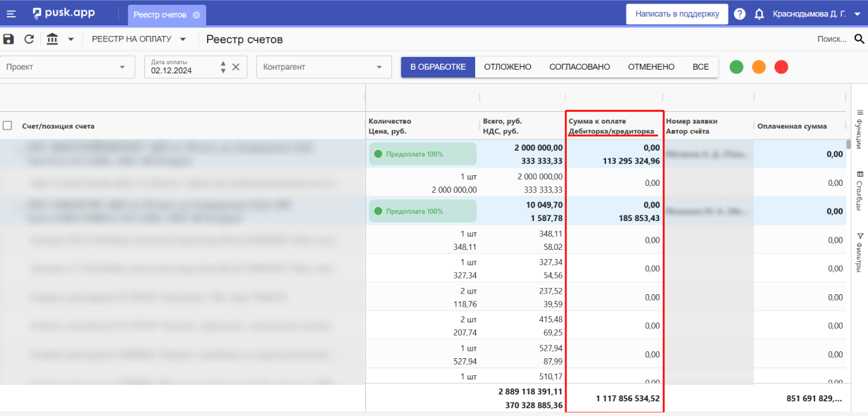868x416 pixels.
Task: Click the Написать в поддержку button
Action: coord(677,14)
